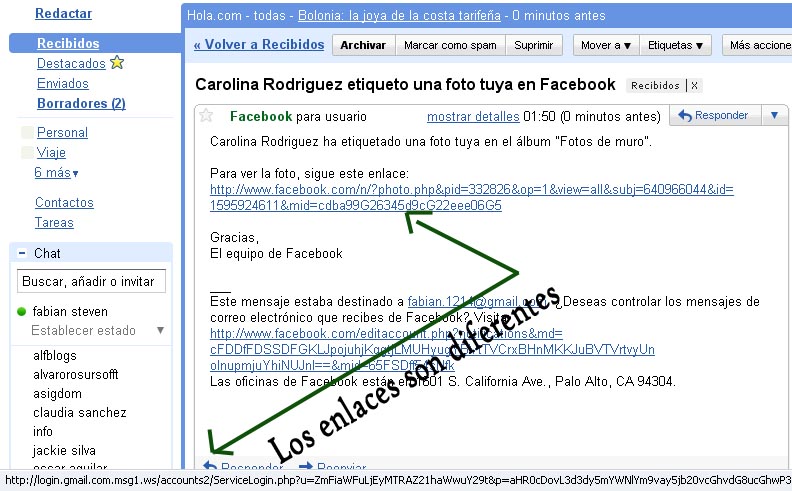Select the Personal label
This screenshot has height=491, width=792.
tap(62, 132)
